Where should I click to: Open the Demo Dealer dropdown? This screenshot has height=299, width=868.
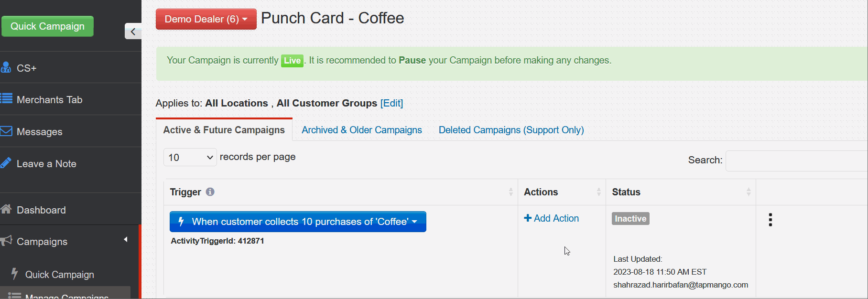click(x=206, y=19)
